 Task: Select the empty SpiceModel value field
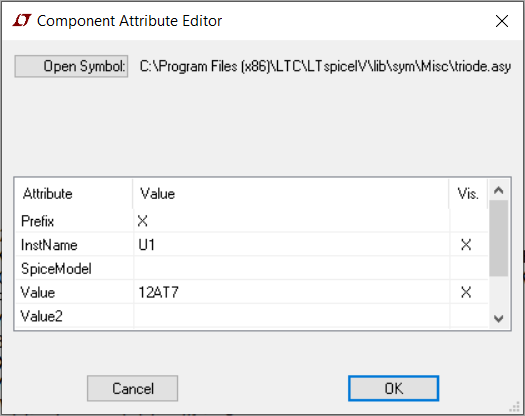291,268
